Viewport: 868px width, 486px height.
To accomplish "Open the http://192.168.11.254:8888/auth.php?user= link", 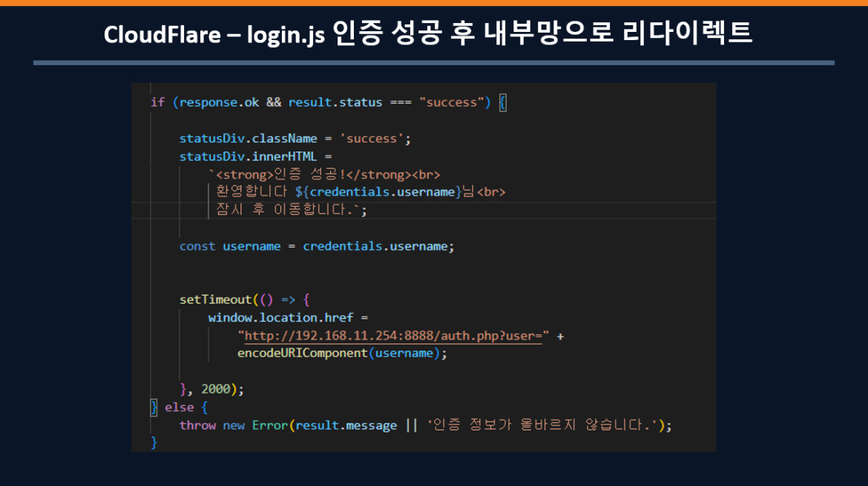I will point(393,336).
